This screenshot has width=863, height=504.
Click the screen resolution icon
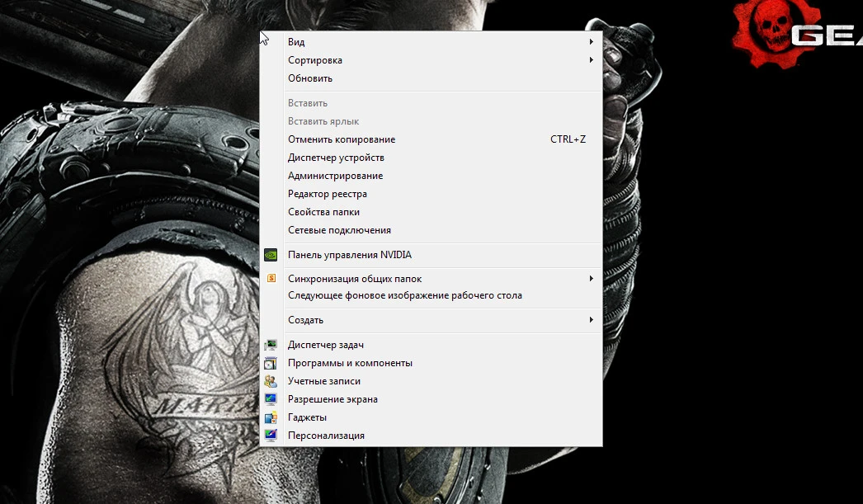pyautogui.click(x=271, y=399)
